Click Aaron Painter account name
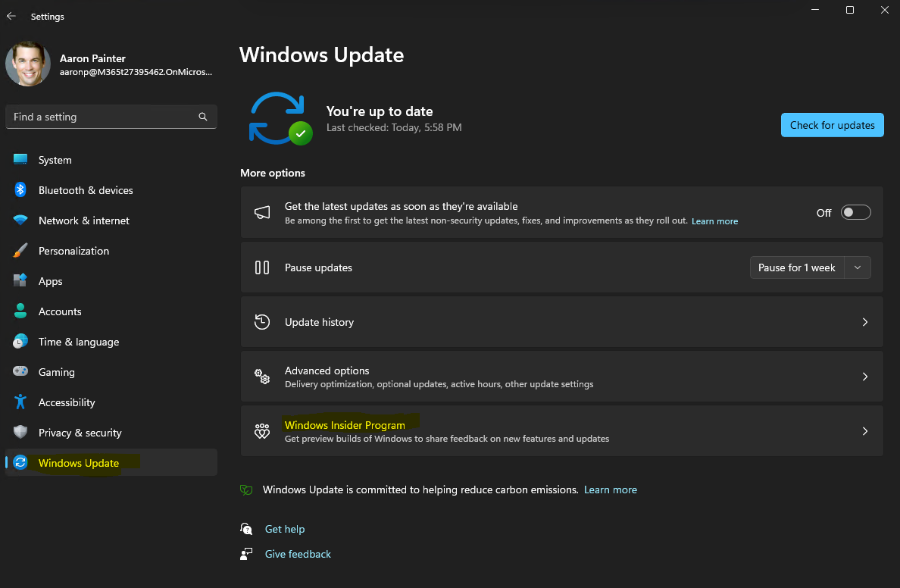 tap(92, 58)
